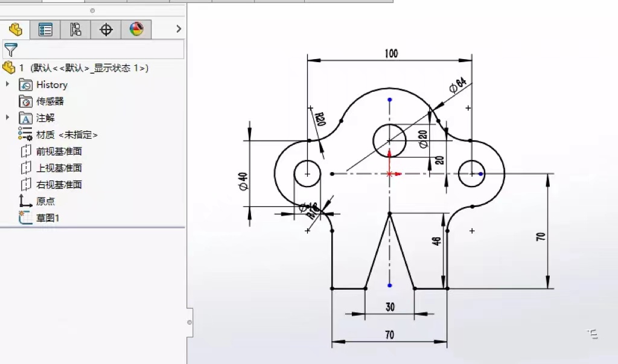This screenshot has height=364, width=618.
Task: Select the Ø64 diameter dimension
Action: [458, 85]
